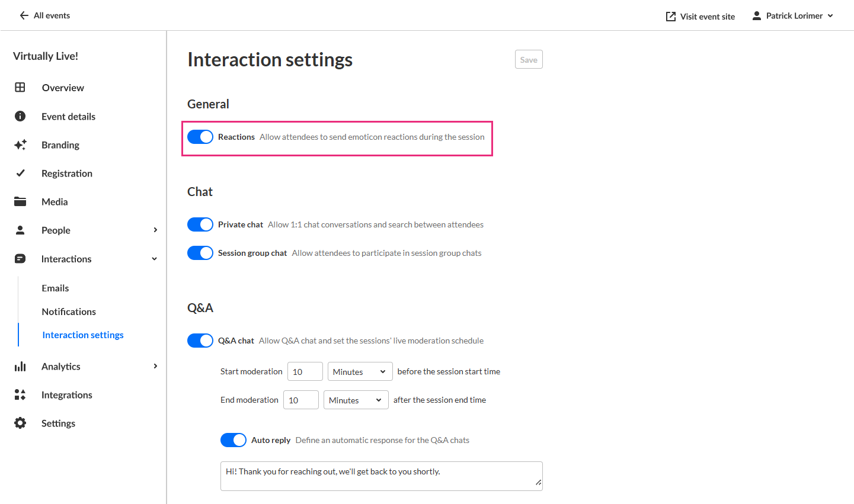The height and width of the screenshot is (504, 854).
Task: Click the End moderation number field
Action: coord(301,400)
